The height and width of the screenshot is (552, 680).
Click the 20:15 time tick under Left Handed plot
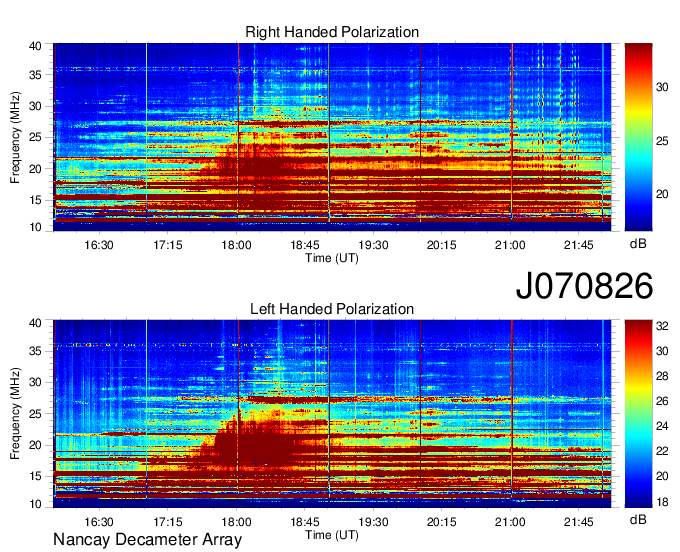click(441, 522)
